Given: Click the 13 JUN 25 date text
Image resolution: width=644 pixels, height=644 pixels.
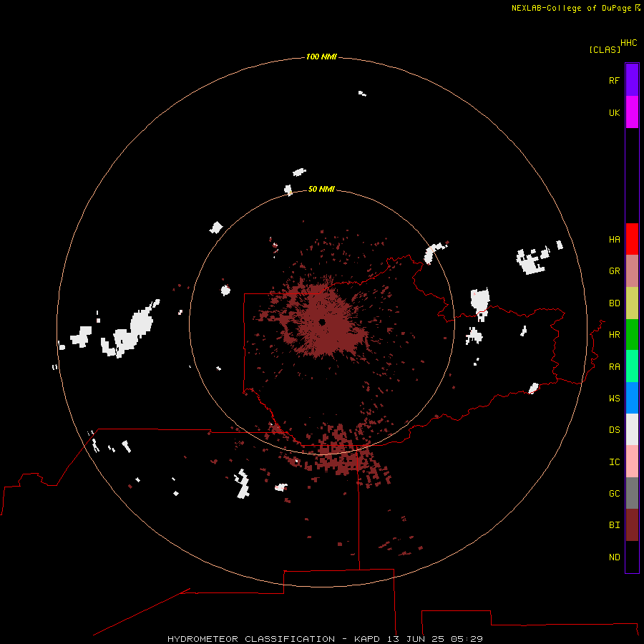Looking at the screenshot, I should click(416, 639).
